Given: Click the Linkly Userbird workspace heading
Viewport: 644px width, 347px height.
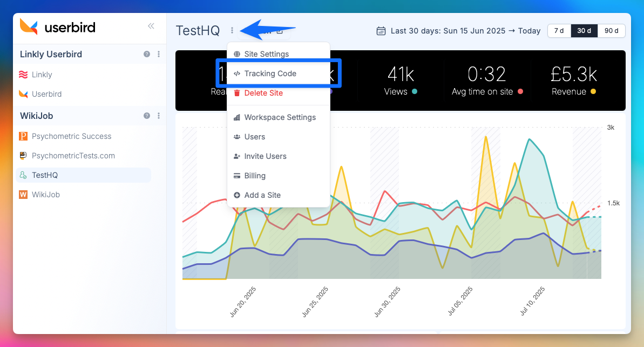Looking at the screenshot, I should coord(51,54).
